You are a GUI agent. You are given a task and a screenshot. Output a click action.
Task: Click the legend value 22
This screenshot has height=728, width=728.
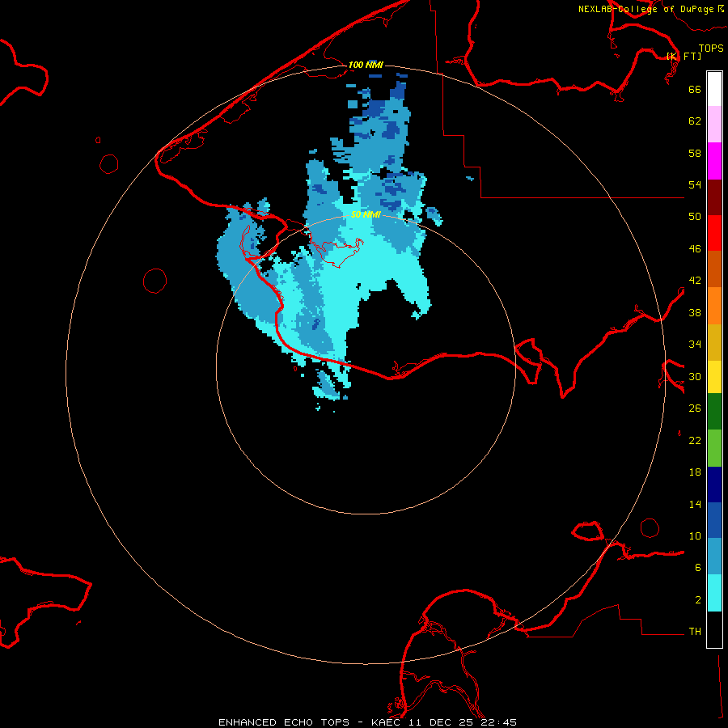pos(695,440)
